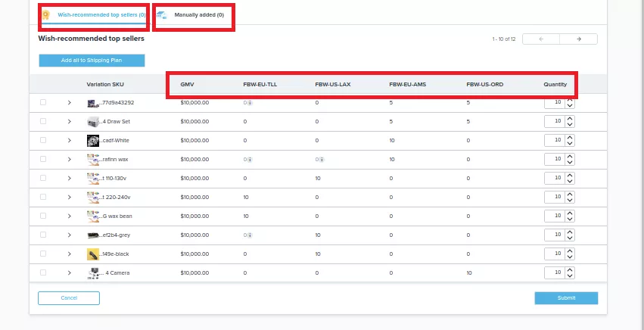Image resolution: width=644 pixels, height=330 pixels.
Task: Open 4 Camera product thumbnail
Action: [x=93, y=273]
